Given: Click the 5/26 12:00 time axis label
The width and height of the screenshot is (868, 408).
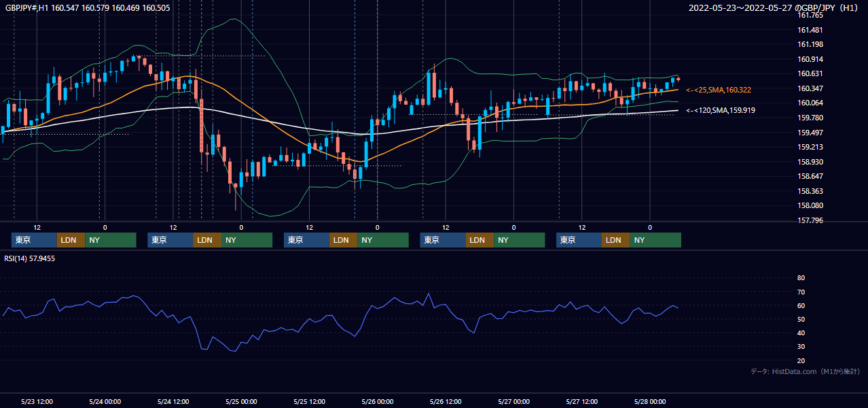Looking at the screenshot, I should tap(446, 401).
